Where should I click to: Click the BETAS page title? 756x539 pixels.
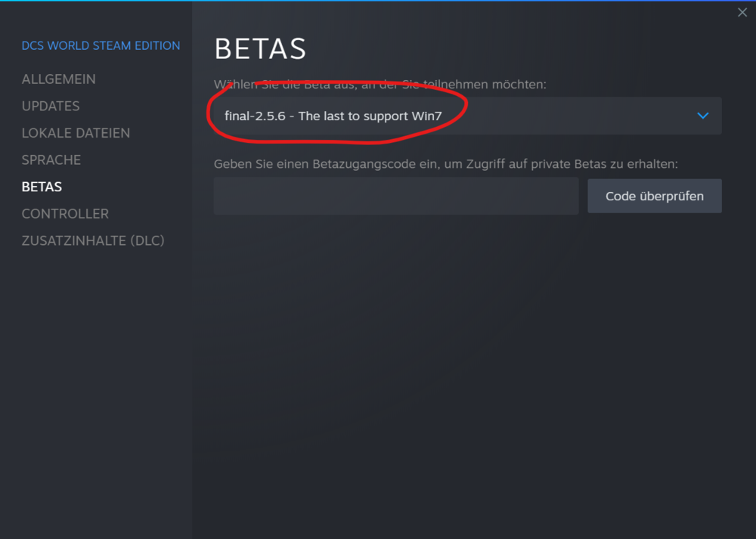pyautogui.click(x=260, y=48)
